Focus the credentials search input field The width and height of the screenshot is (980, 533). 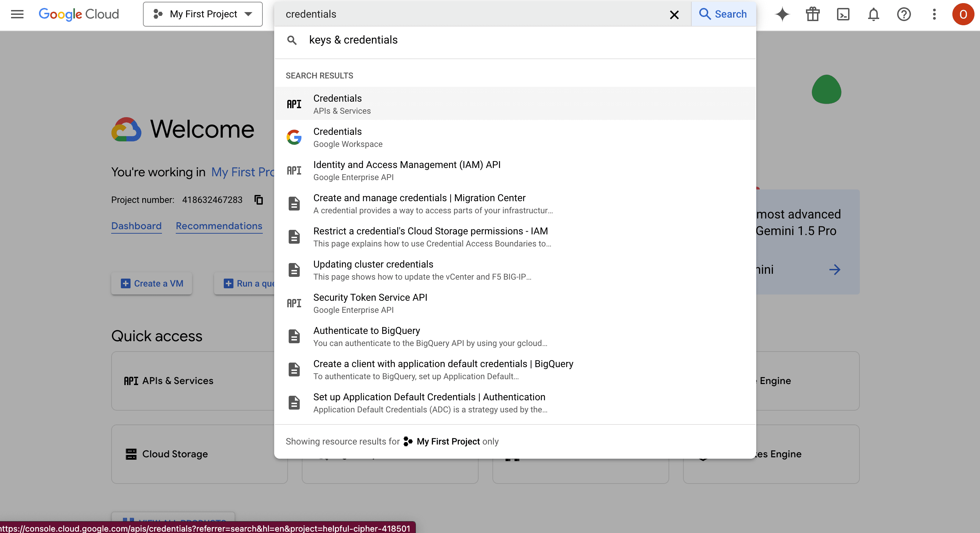click(x=472, y=14)
